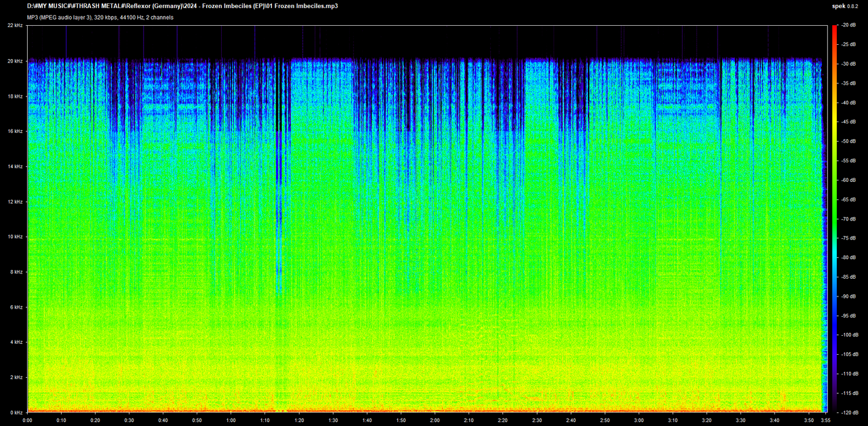Click the '2:20' time axis label
Image resolution: width=868 pixels, height=426 pixels.
pos(502,420)
